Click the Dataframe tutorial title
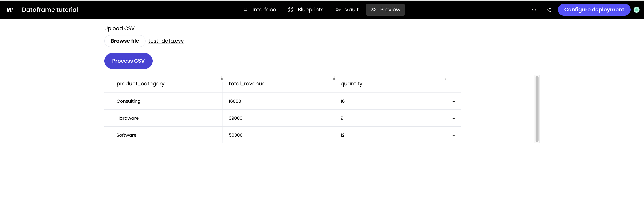 [x=50, y=10]
